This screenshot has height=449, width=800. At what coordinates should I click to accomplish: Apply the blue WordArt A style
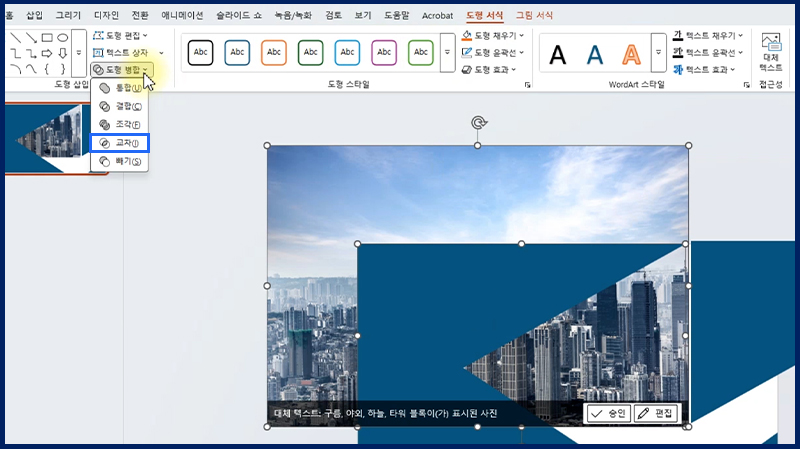(x=594, y=55)
